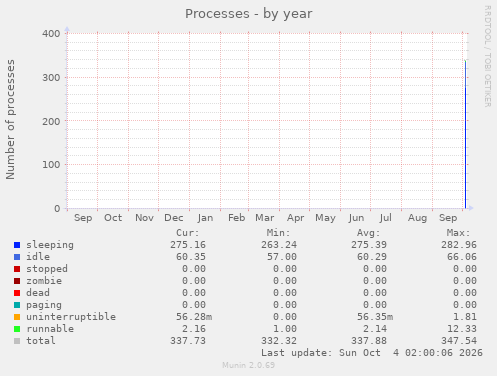Click the 'Oct' x-axis month label
This screenshot has height=376, width=497.
coord(113,218)
